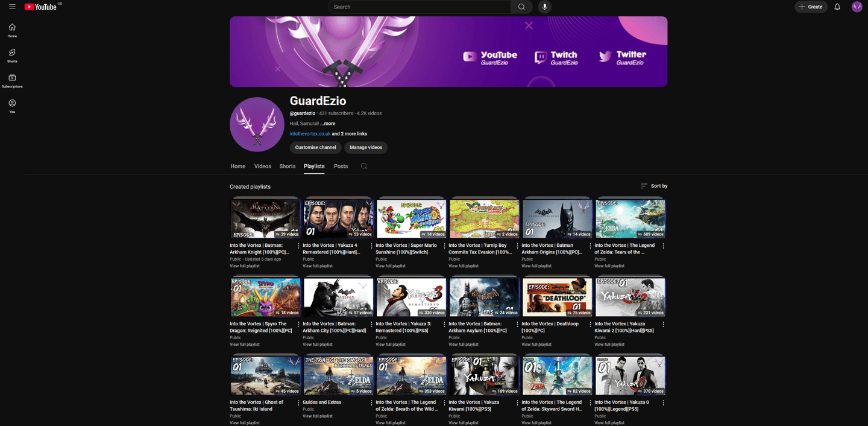Open Breath of the Wild playlist thumbnail

point(411,375)
